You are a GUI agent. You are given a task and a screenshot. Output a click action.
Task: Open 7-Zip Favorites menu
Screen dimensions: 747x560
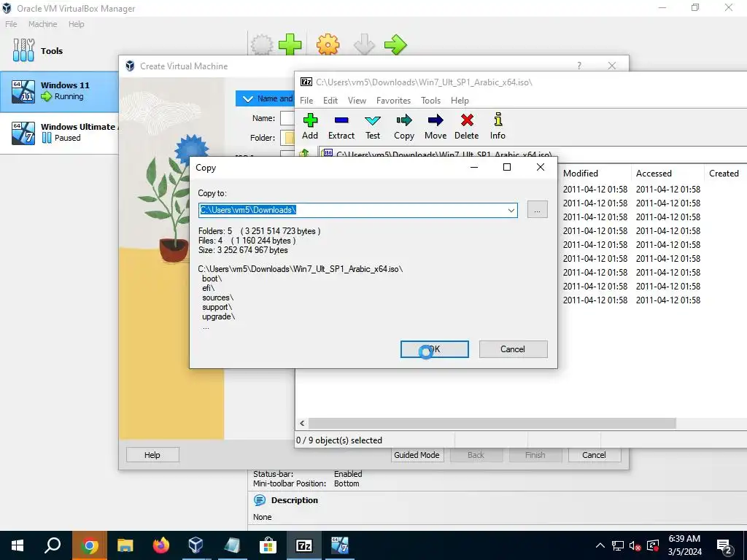(393, 101)
